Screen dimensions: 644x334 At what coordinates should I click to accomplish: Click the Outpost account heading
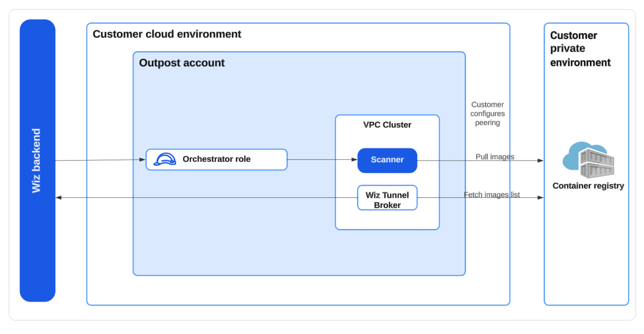click(x=182, y=63)
